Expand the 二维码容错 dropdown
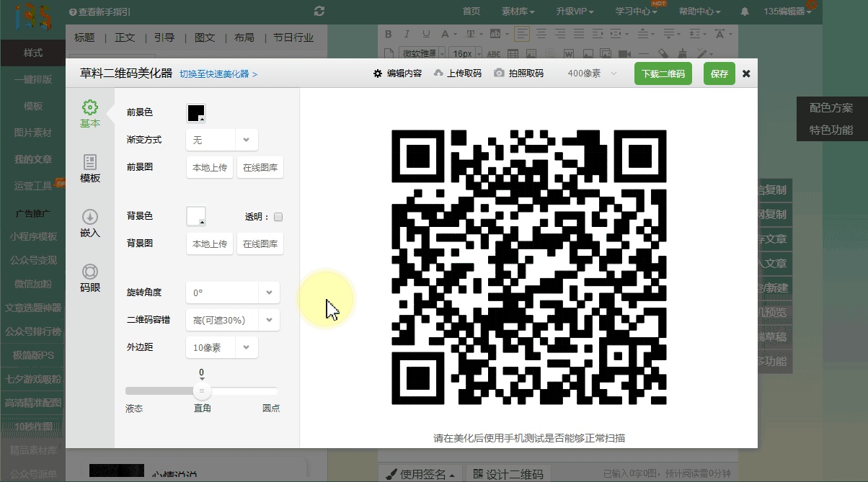Viewport: 868px width, 482px height. pyautogui.click(x=268, y=320)
